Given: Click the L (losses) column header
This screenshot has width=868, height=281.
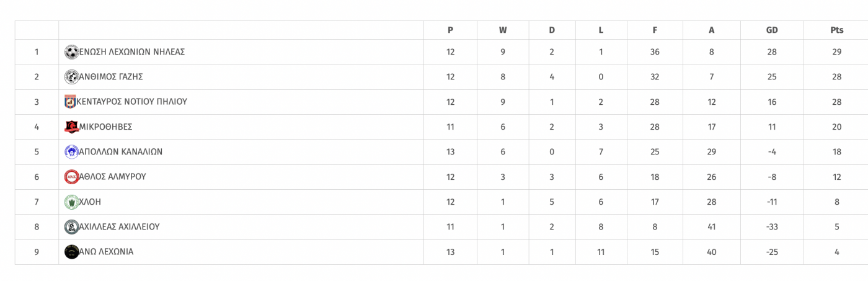Looking at the screenshot, I should (x=601, y=30).
